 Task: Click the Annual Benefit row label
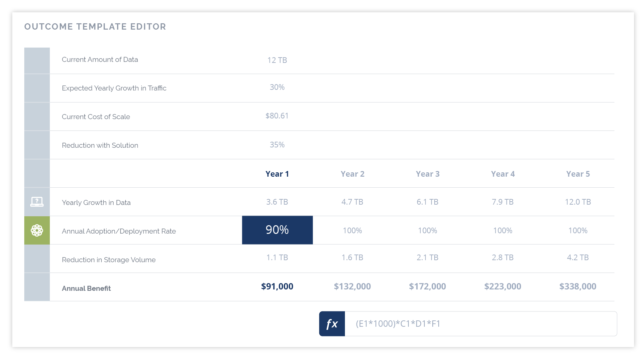pyautogui.click(x=86, y=288)
